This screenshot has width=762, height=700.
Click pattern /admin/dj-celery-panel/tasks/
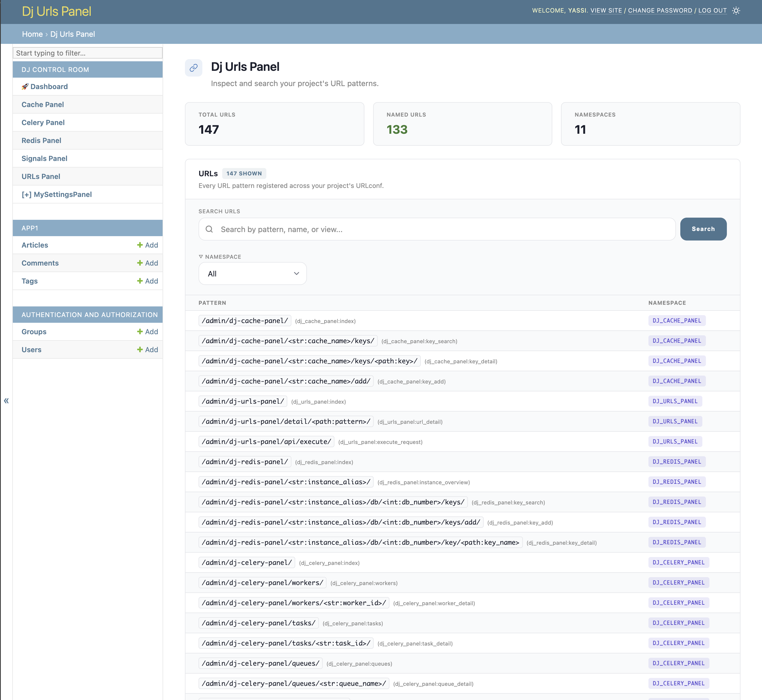pyautogui.click(x=259, y=623)
